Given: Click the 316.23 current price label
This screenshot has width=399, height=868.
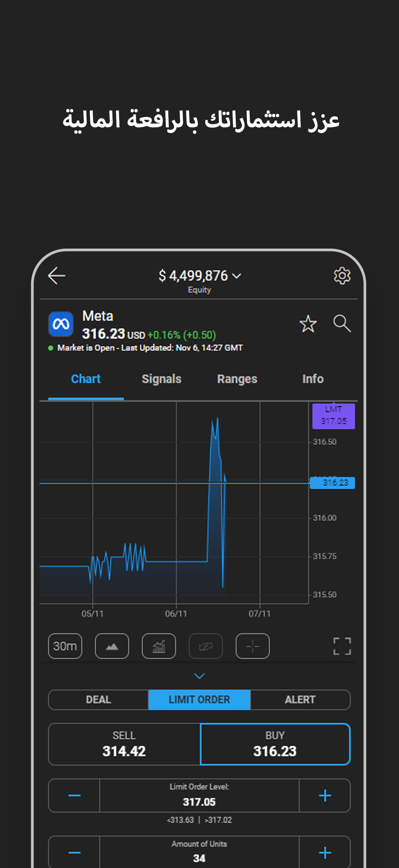Looking at the screenshot, I should (332, 482).
